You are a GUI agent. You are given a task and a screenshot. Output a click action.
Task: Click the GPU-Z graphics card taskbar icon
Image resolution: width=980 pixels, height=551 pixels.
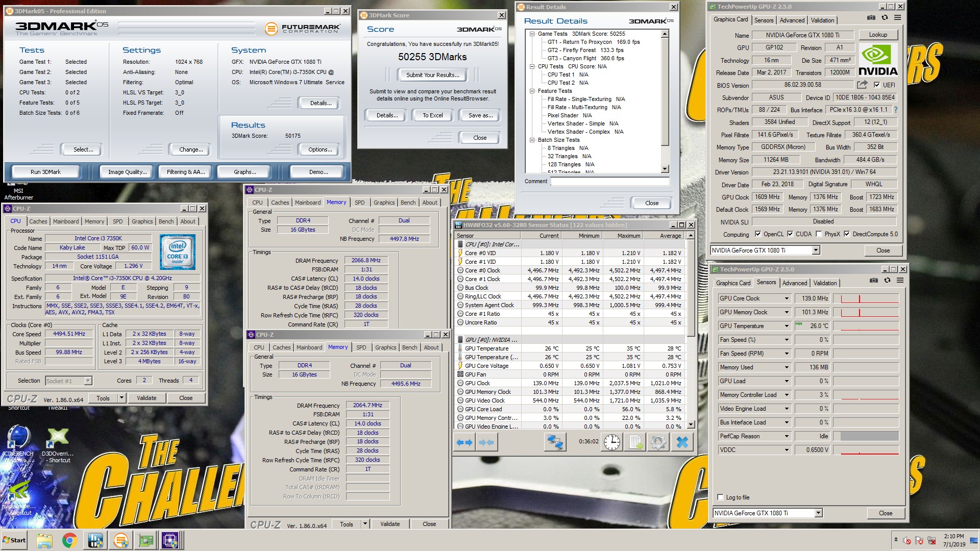click(145, 540)
